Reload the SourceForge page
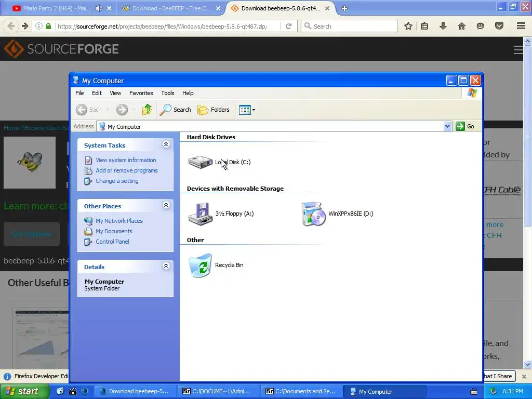The height and width of the screenshot is (399, 532). coord(288,26)
